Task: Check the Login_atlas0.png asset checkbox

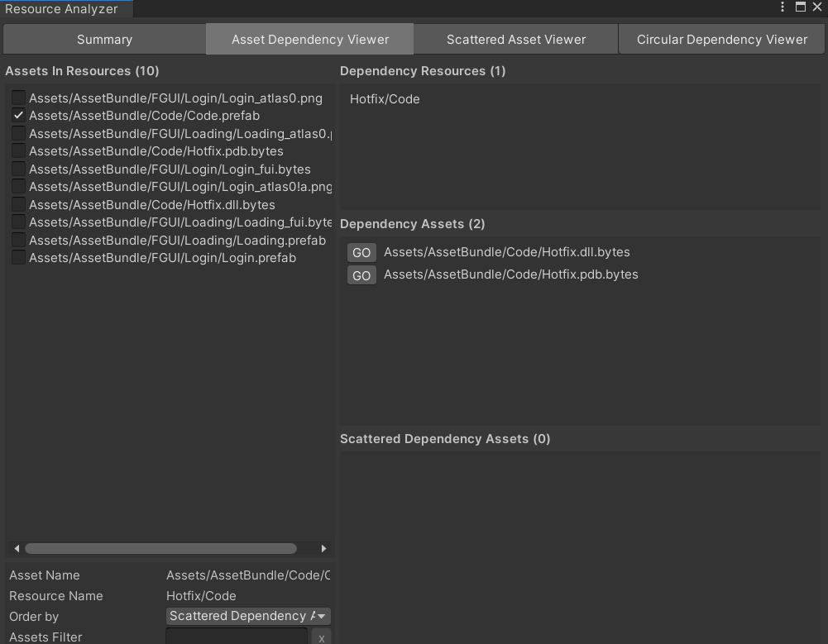Action: pos(17,98)
